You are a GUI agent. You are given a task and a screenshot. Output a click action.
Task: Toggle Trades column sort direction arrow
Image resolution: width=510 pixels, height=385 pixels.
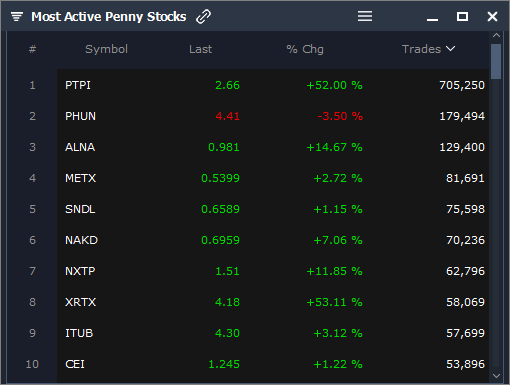(451, 49)
